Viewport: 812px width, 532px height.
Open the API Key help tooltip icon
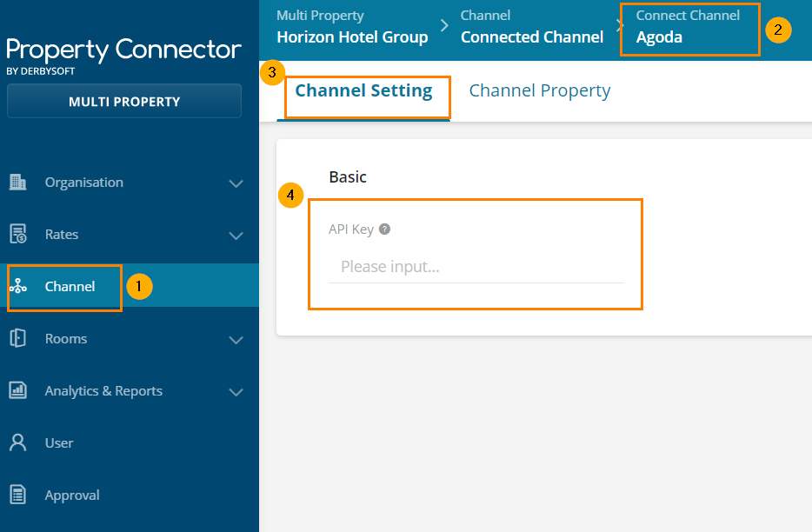384,229
